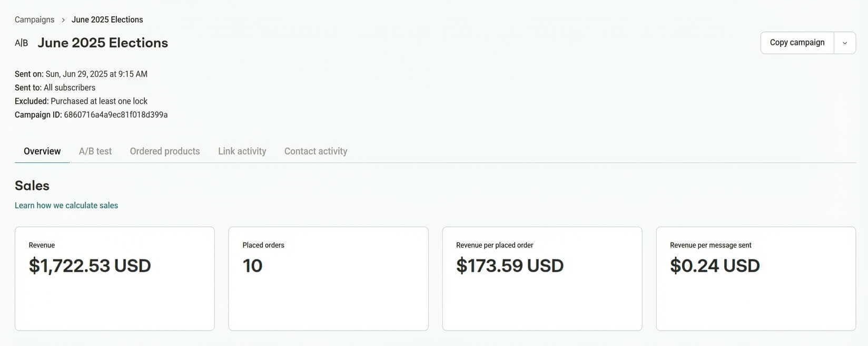Select the Overview tab
The height and width of the screenshot is (346, 868).
pyautogui.click(x=42, y=151)
